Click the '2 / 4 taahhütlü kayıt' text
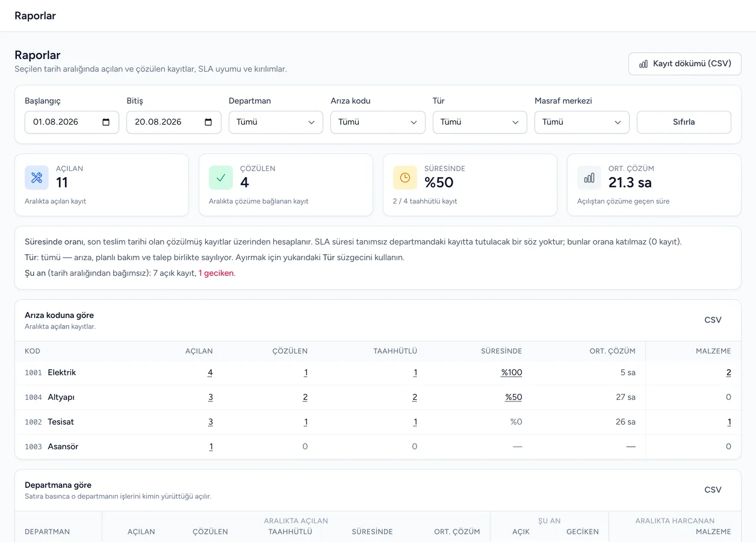The width and height of the screenshot is (756, 542). click(425, 201)
